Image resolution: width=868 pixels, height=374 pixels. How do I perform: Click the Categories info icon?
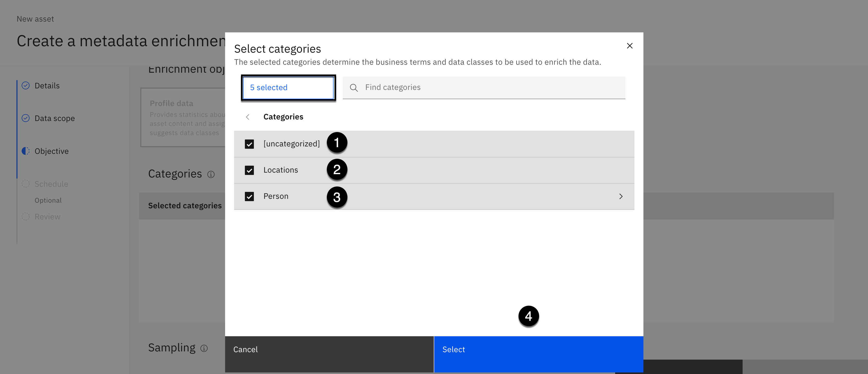coord(211,174)
